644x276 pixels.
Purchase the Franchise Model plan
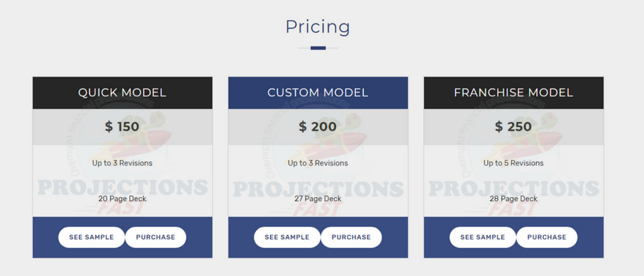point(546,237)
